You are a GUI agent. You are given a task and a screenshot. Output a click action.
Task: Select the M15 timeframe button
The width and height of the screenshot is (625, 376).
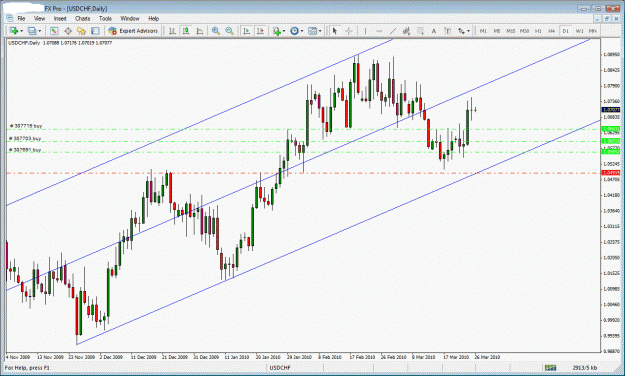point(511,31)
